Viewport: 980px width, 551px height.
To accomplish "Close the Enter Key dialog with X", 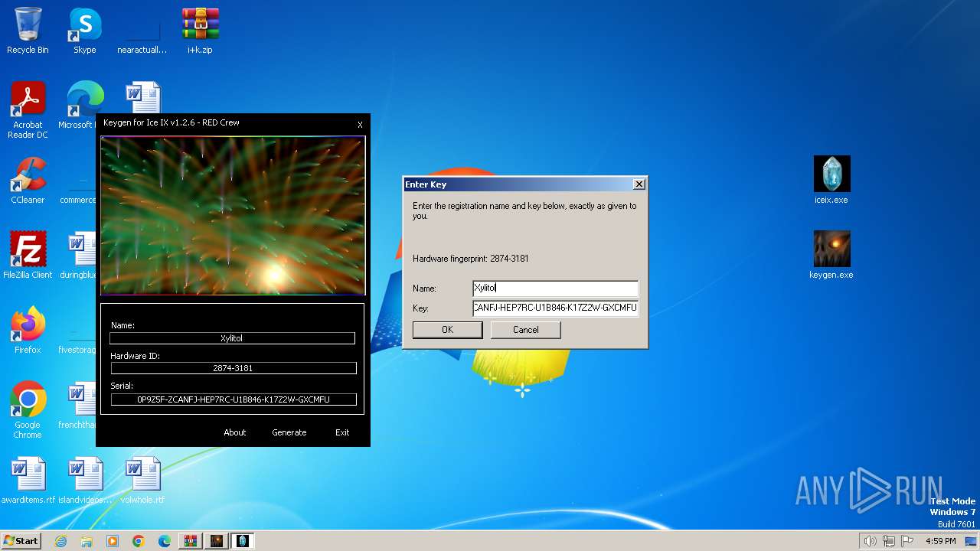I will (639, 184).
